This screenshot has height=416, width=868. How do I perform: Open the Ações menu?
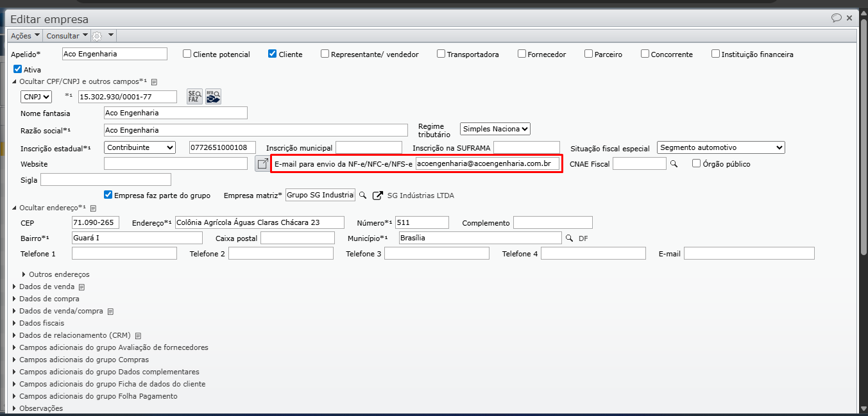coord(26,36)
